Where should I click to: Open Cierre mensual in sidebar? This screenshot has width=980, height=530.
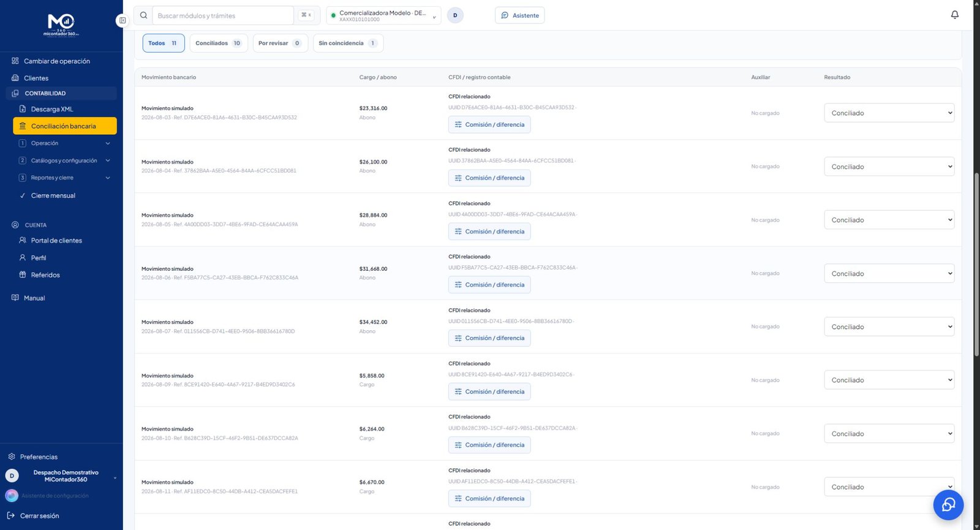[x=53, y=195]
